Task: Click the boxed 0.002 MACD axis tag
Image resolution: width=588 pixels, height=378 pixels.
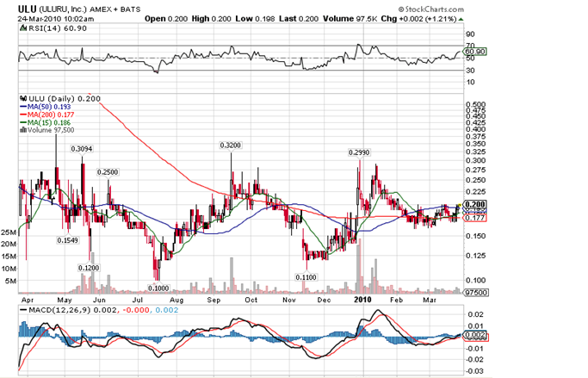Action: click(475, 334)
